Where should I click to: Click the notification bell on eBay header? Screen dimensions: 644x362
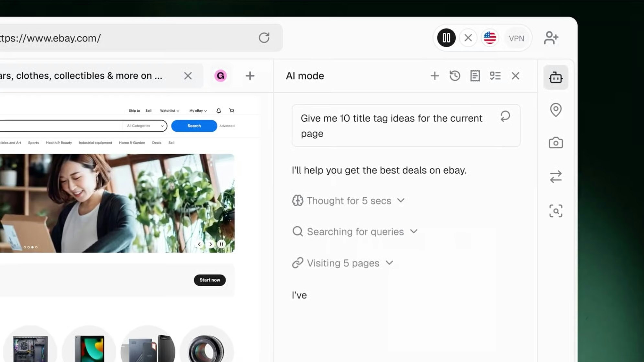coord(218,110)
